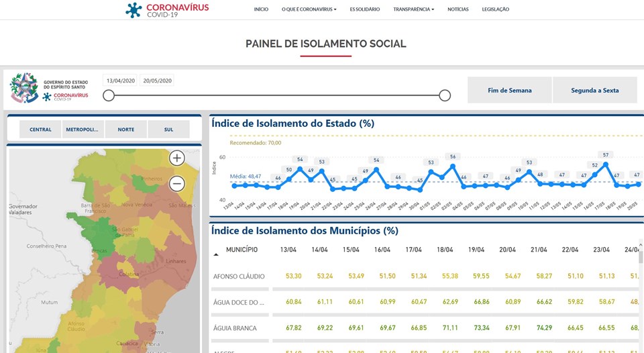The height and width of the screenshot is (353, 644).
Task: Click the left date slider handle
Action: 109,95
